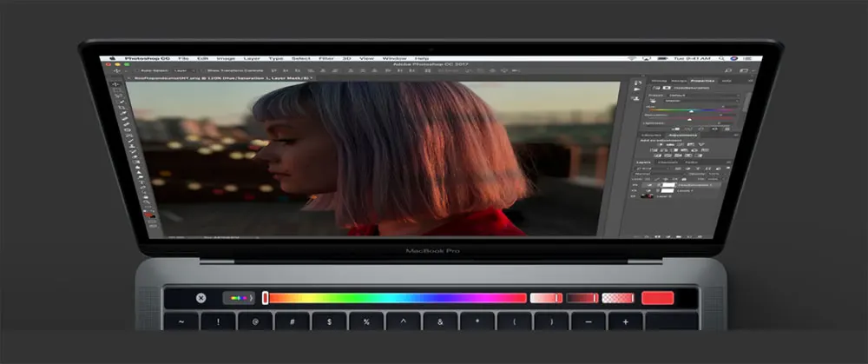
Task: Tap the brightness slider on the Touch Bar
Action: click(x=582, y=298)
